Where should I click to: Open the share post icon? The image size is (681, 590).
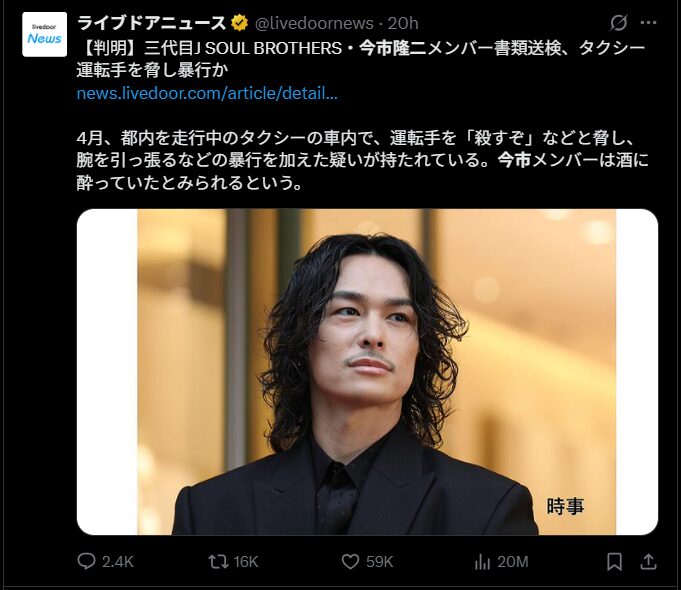pos(648,561)
